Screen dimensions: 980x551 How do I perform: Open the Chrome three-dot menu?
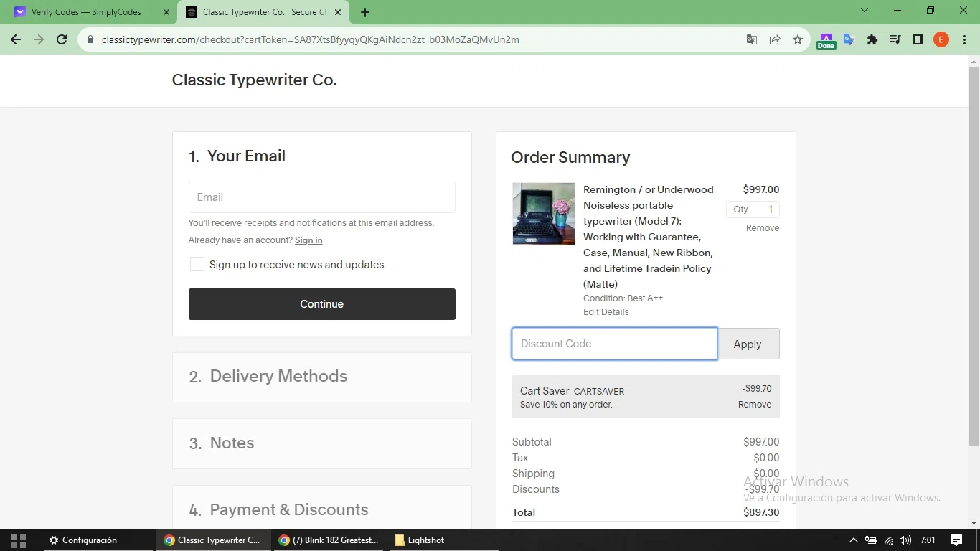(x=963, y=39)
